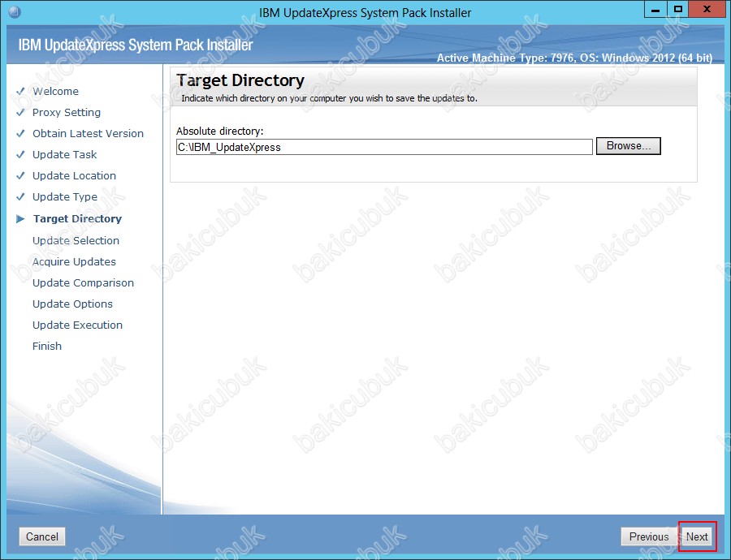Click the checkmark beside Update Task
Viewport: 731px width, 560px height.
[x=20, y=155]
